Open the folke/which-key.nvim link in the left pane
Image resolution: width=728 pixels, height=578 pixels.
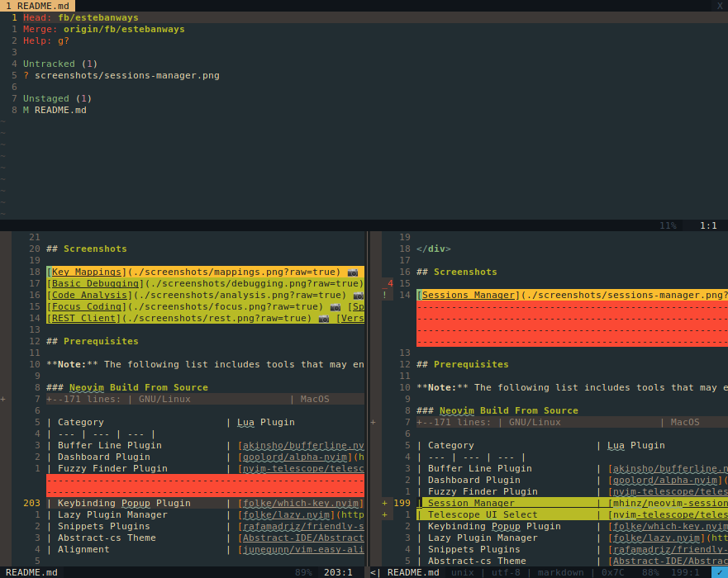tap(301, 503)
